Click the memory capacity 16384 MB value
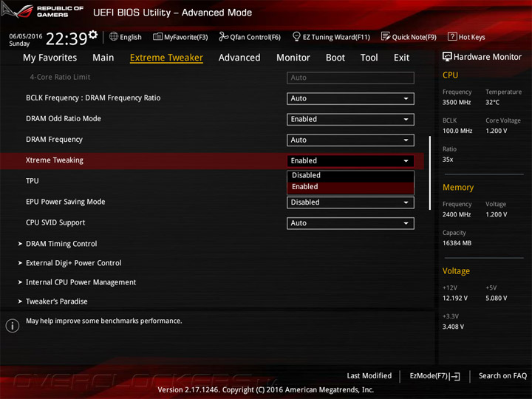 [x=457, y=243]
